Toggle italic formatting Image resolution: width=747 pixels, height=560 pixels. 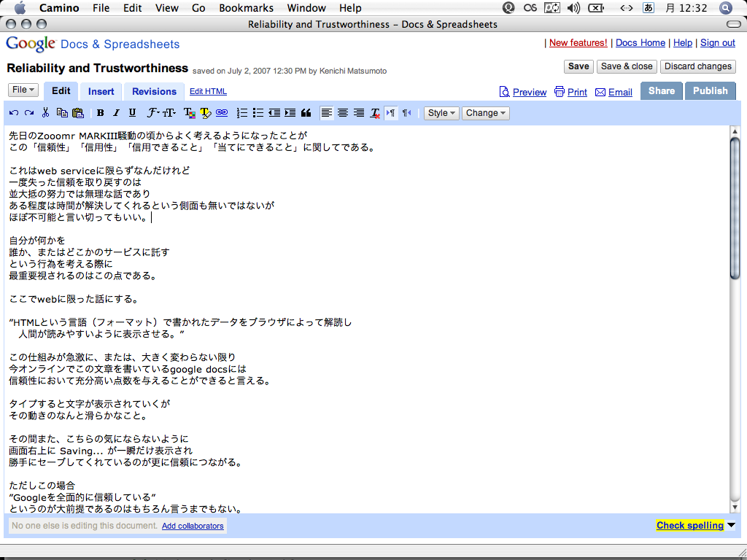point(115,113)
